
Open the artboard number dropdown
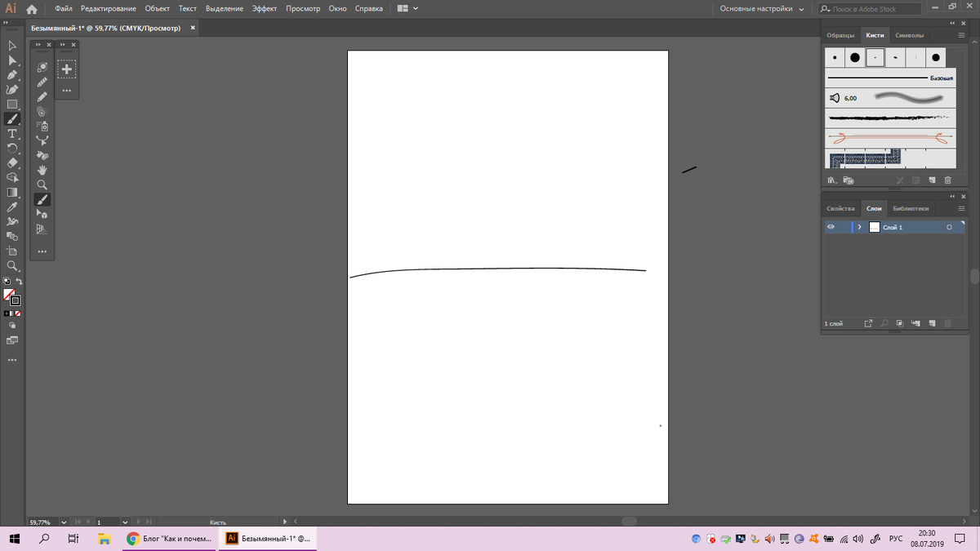click(125, 522)
